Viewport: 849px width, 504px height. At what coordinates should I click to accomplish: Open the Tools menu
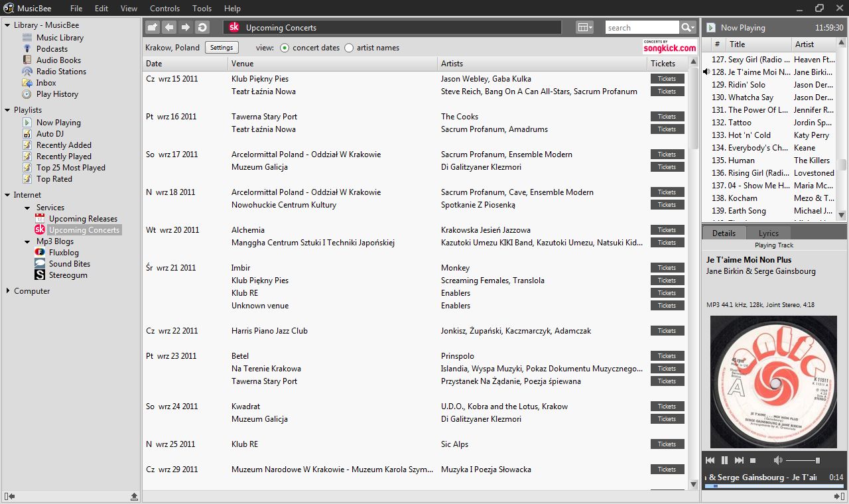point(202,9)
